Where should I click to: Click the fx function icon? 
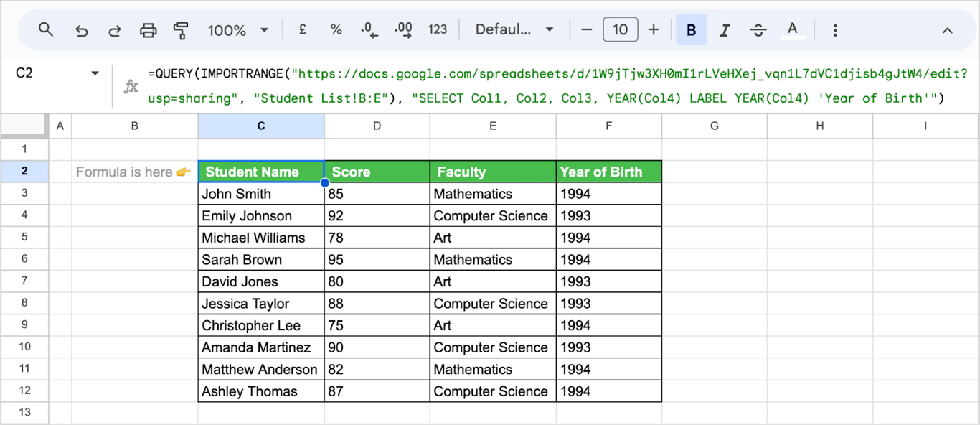(x=131, y=86)
